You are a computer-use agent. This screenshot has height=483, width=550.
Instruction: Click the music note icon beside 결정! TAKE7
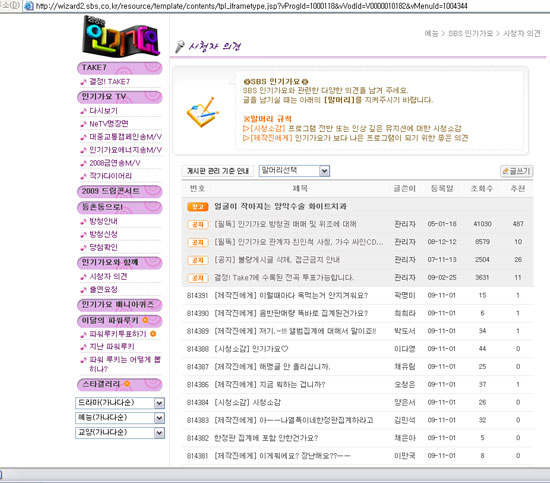[x=83, y=82]
